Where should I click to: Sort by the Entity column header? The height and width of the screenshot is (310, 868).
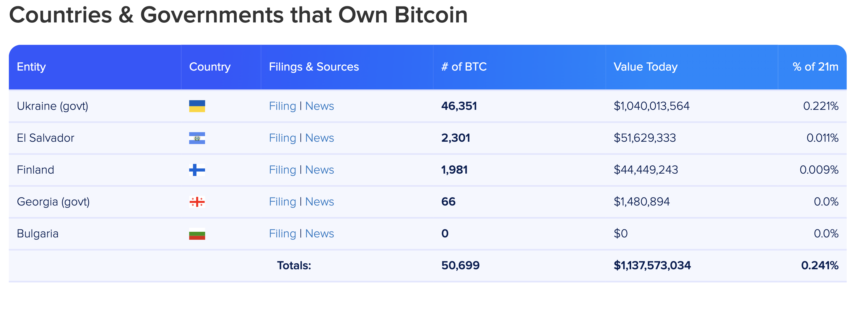click(31, 67)
